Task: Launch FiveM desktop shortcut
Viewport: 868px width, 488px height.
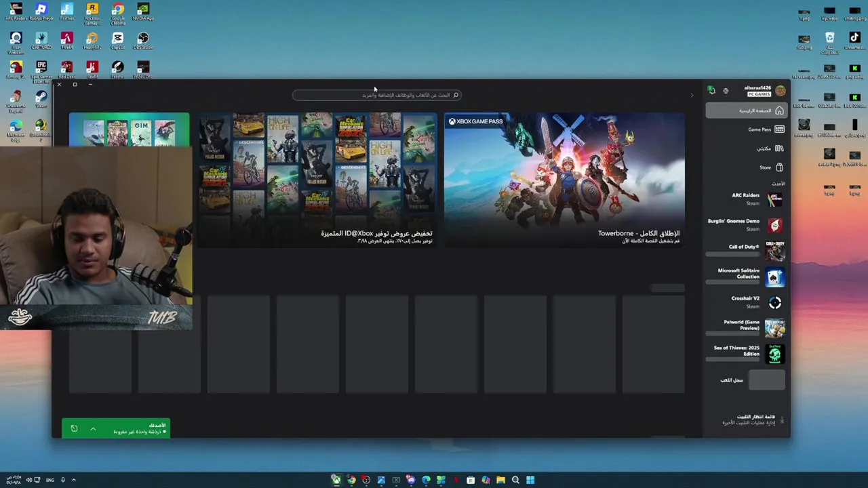Action: 66,41
